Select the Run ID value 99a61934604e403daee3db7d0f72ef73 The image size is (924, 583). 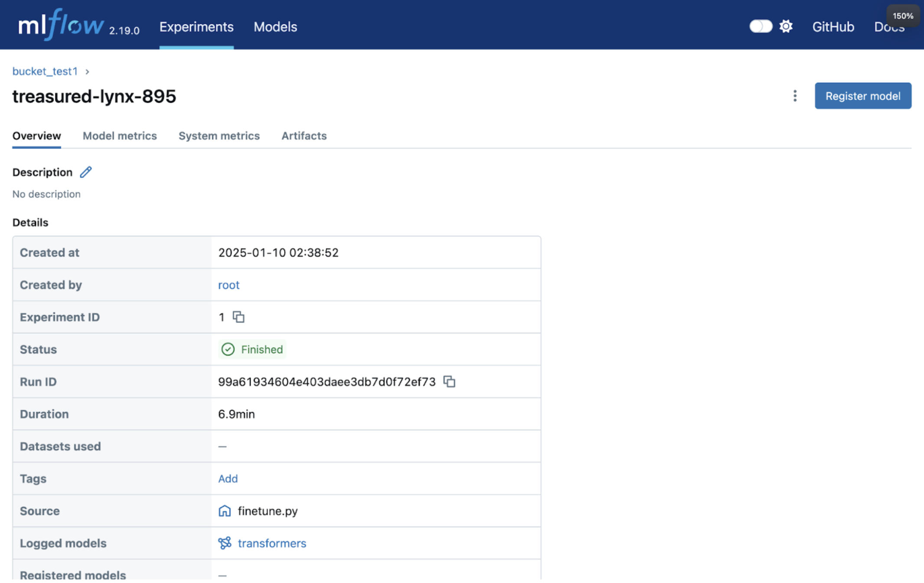(x=327, y=382)
